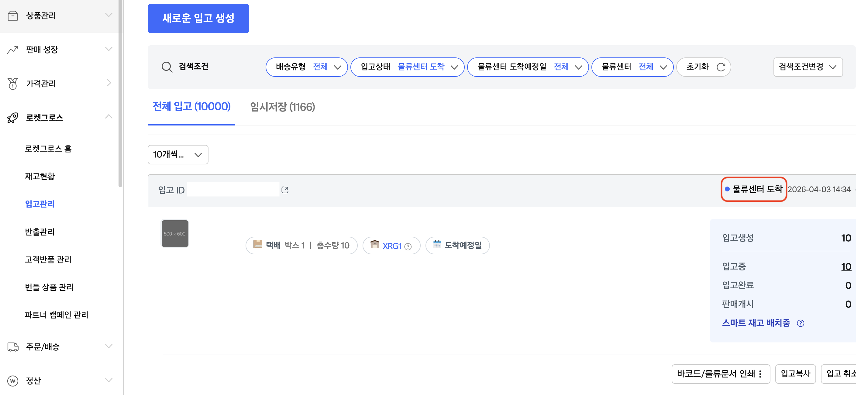Screen dimensions: 868x395
Task: Open 재고현황 in sidebar
Action: (x=40, y=177)
